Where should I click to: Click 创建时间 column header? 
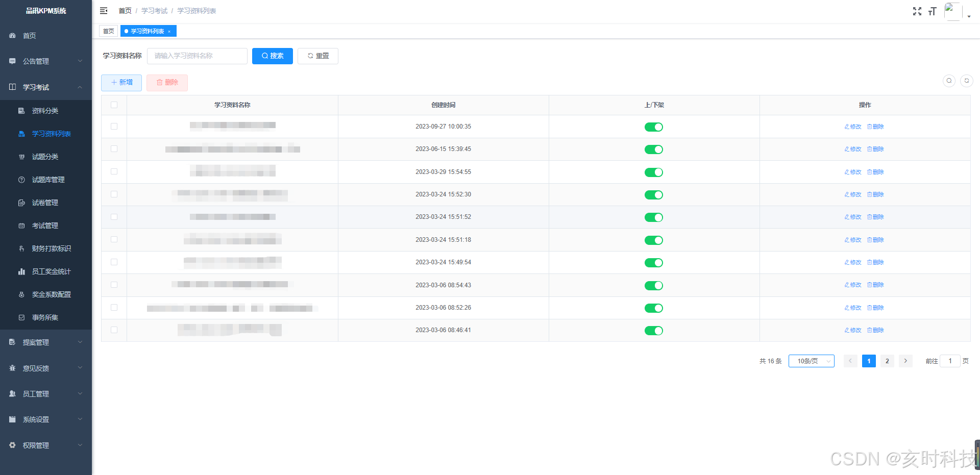[x=443, y=105]
